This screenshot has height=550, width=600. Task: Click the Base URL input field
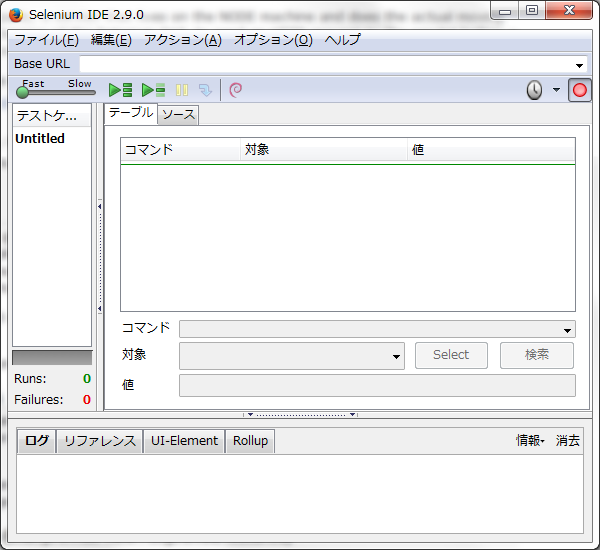tap(327, 64)
